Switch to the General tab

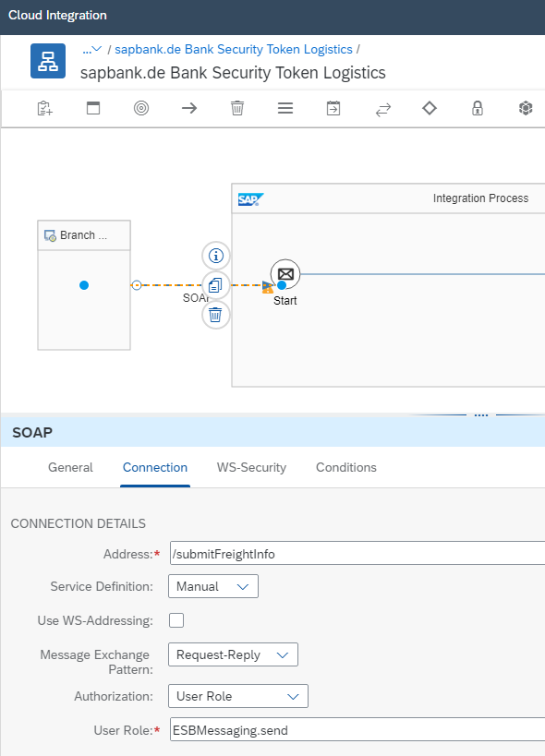click(x=70, y=467)
